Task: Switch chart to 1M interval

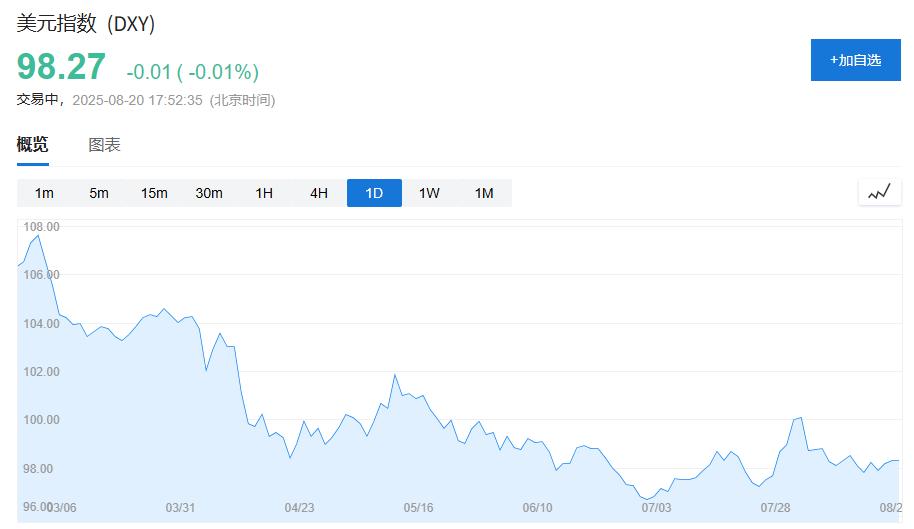Action: click(x=484, y=193)
